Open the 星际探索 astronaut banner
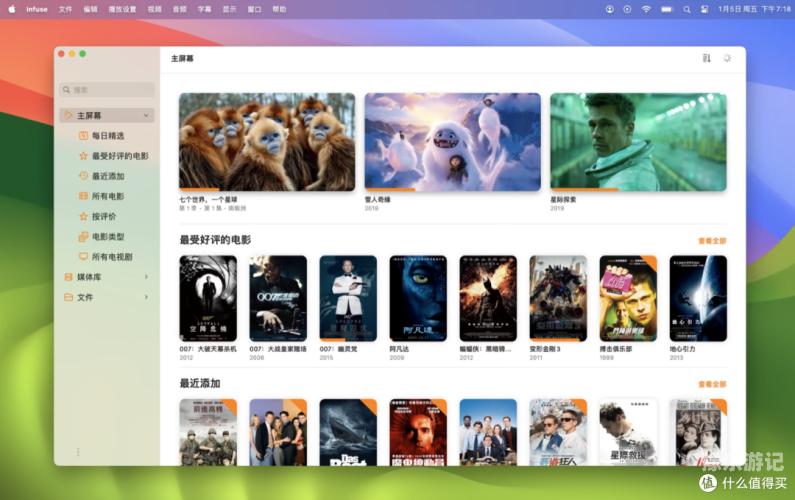The image size is (795, 500). point(638,142)
